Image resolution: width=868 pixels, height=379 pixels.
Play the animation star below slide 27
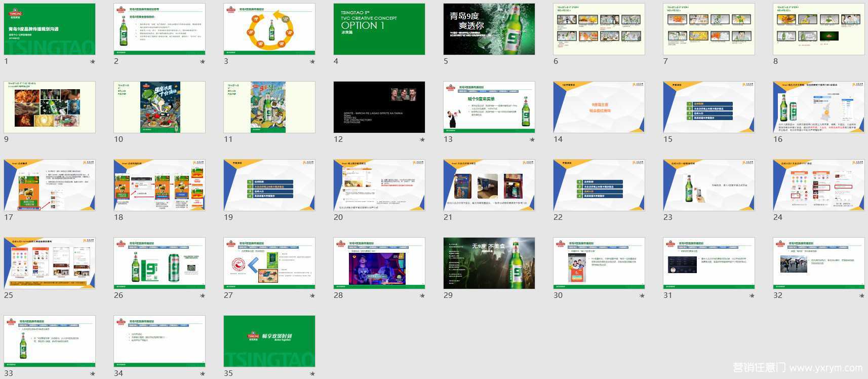[312, 296]
